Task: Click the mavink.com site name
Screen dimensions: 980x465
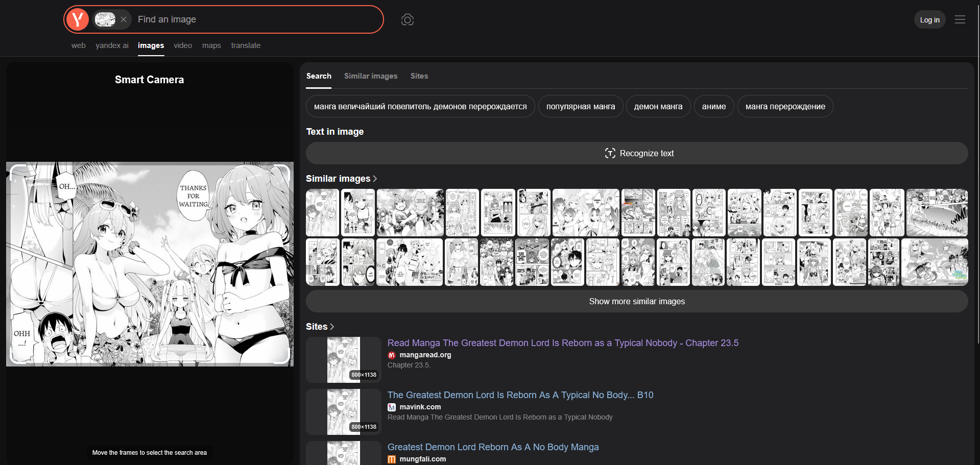Action: coord(420,407)
